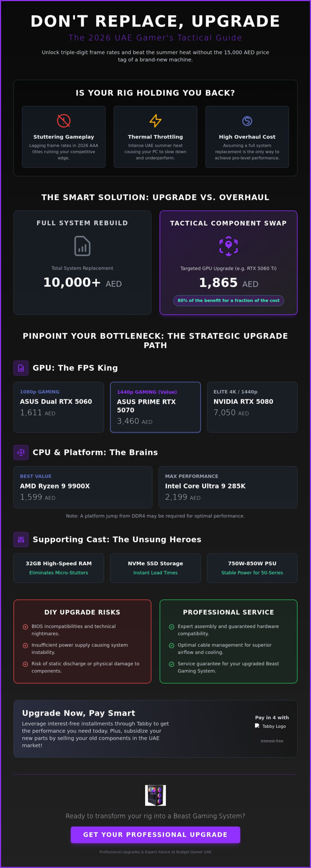Click the Get Your Professional Upgrade button
This screenshot has width=311, height=868.
pos(155,834)
